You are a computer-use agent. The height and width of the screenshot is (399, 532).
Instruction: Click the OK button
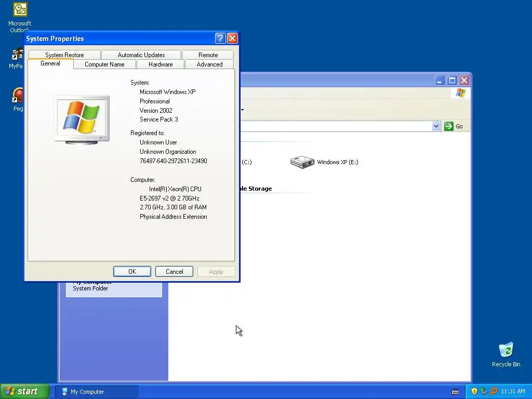[x=132, y=271]
